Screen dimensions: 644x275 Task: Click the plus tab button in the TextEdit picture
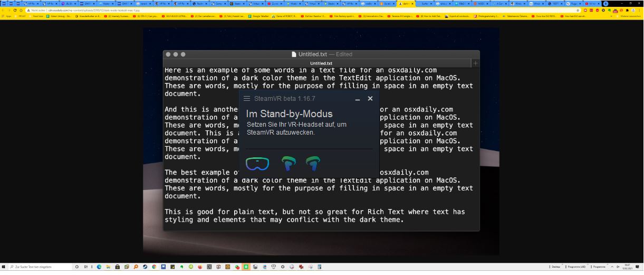(x=475, y=63)
